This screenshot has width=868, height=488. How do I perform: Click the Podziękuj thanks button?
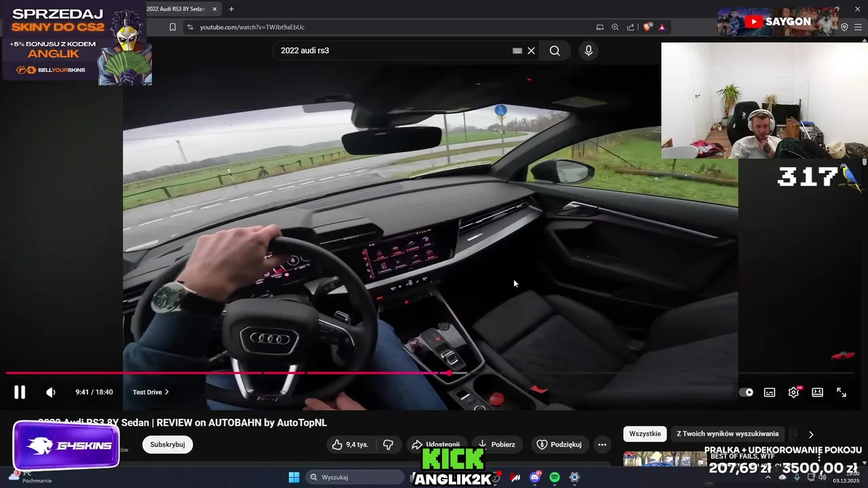[x=559, y=445]
